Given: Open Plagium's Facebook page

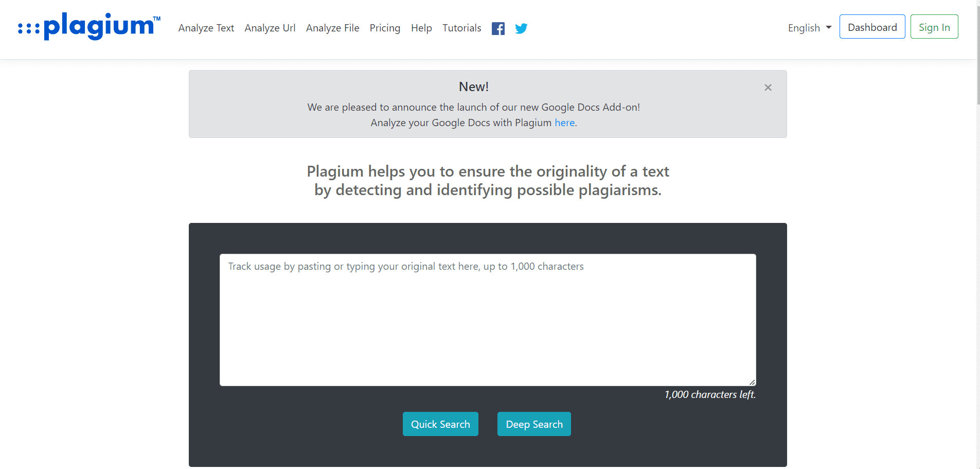Looking at the screenshot, I should click(498, 28).
